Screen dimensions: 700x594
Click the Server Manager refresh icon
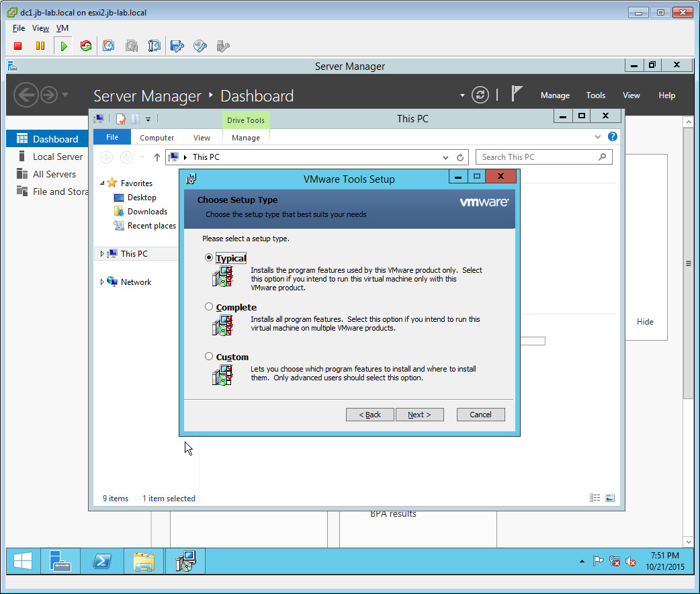[480, 95]
